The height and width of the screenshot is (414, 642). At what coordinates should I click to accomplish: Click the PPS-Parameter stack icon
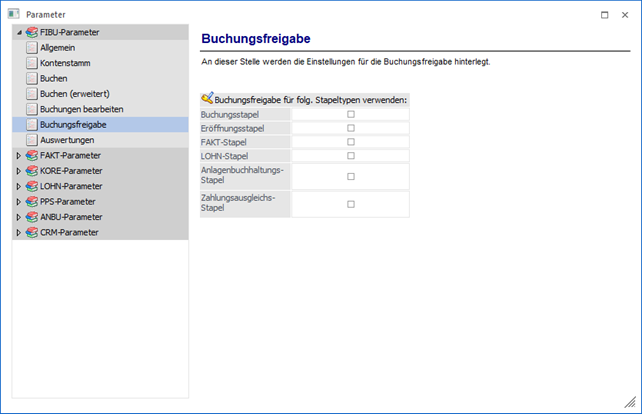31,202
